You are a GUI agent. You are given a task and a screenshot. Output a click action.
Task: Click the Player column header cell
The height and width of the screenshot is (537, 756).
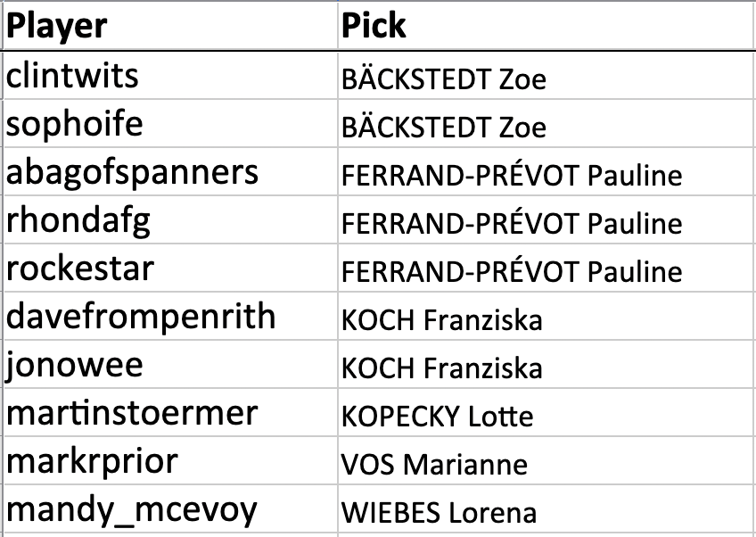tap(169, 26)
